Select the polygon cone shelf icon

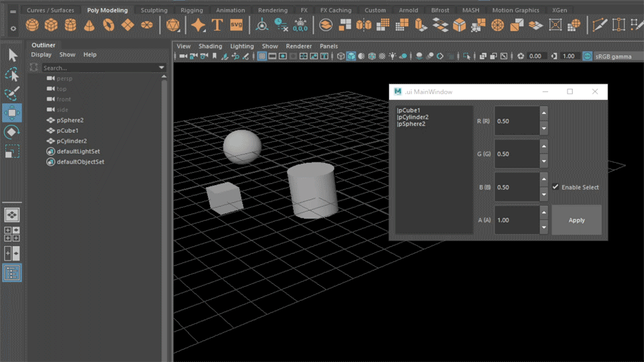point(89,25)
